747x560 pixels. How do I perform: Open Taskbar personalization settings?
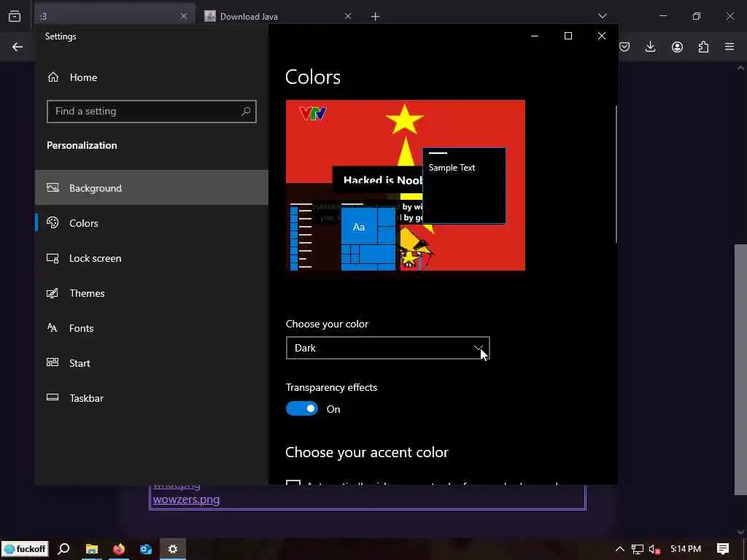pos(152,398)
